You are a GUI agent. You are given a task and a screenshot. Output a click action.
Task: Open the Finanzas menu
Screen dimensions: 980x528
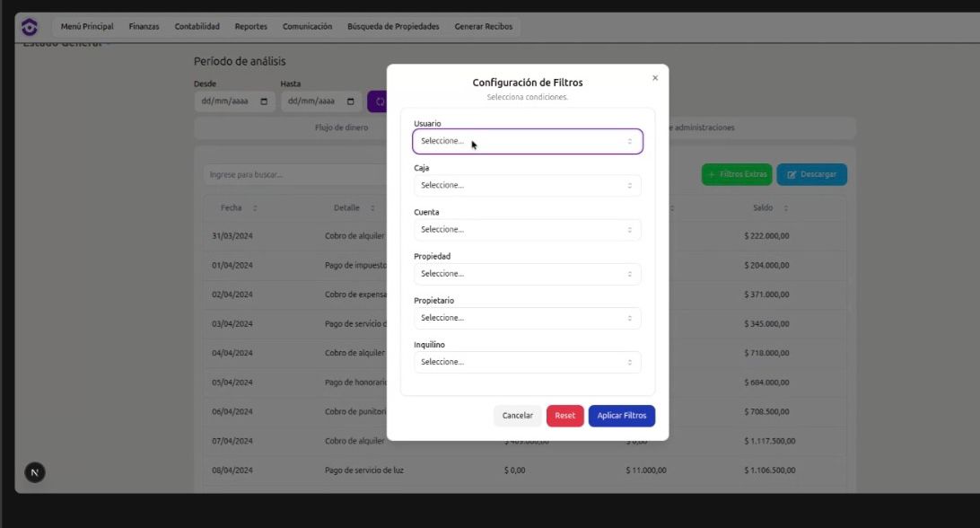coord(144,27)
